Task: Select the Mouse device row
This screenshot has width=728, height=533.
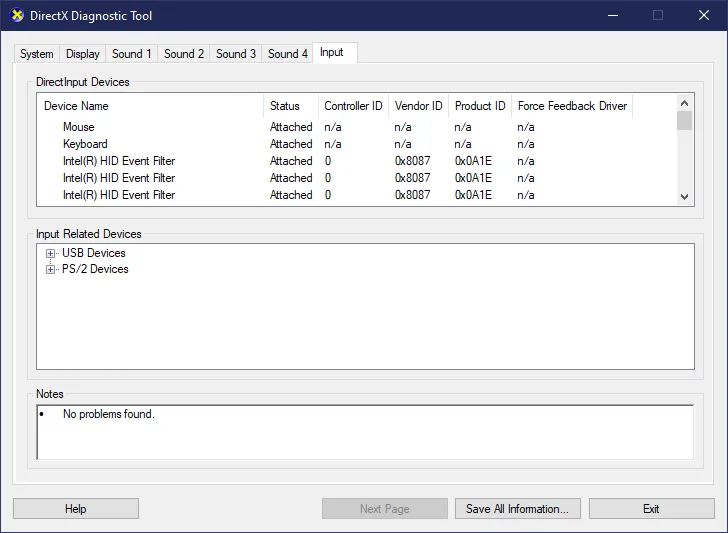Action: (x=79, y=127)
